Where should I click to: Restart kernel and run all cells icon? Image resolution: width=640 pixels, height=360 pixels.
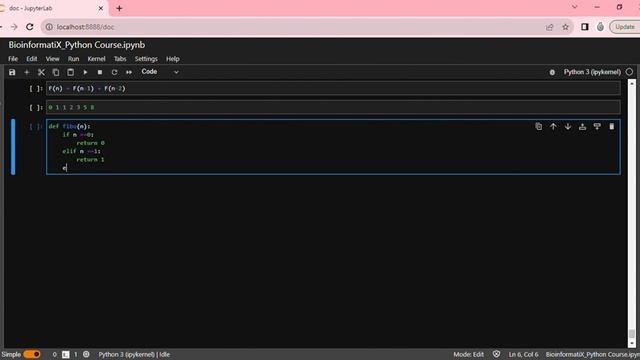[x=129, y=72]
